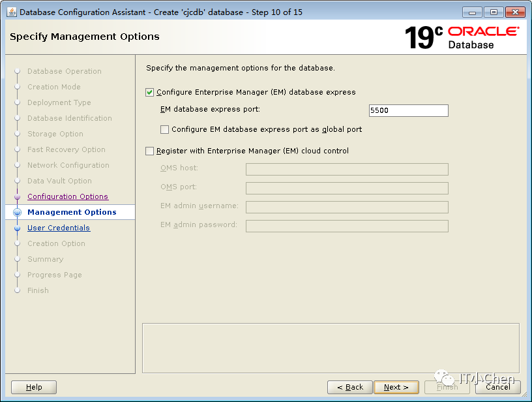
Task: Click the Java application icon in title bar
Action: [x=12, y=12]
